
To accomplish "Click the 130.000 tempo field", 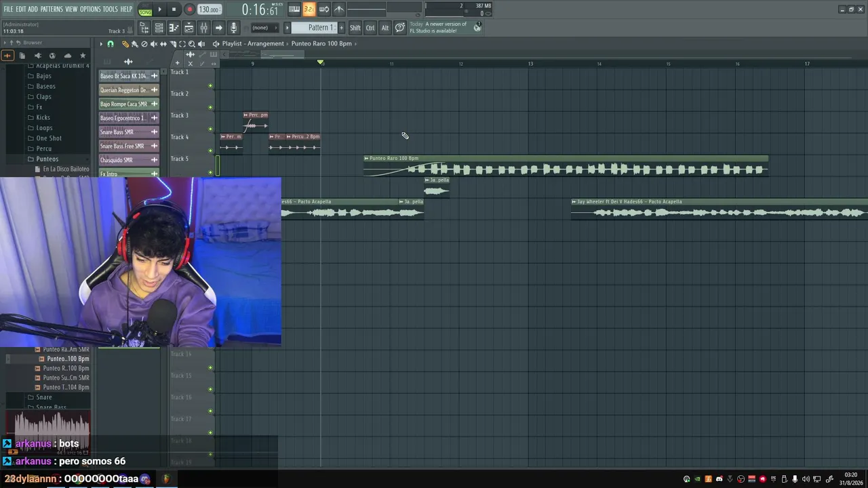I will [x=210, y=9].
